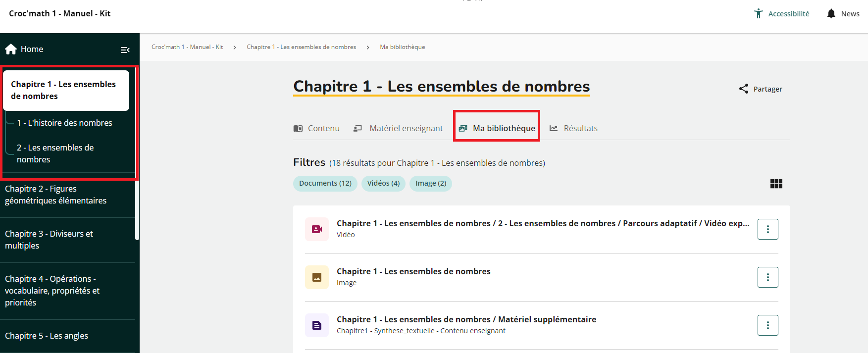Click the sidebar vertical scrollbar
868x353 pixels.
(137, 208)
